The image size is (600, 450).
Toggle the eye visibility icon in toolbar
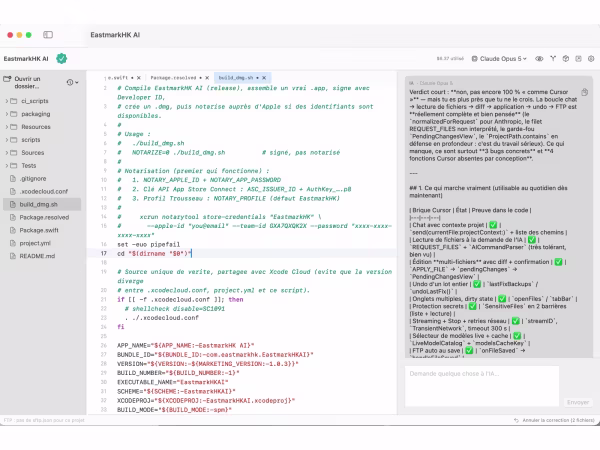539,59
